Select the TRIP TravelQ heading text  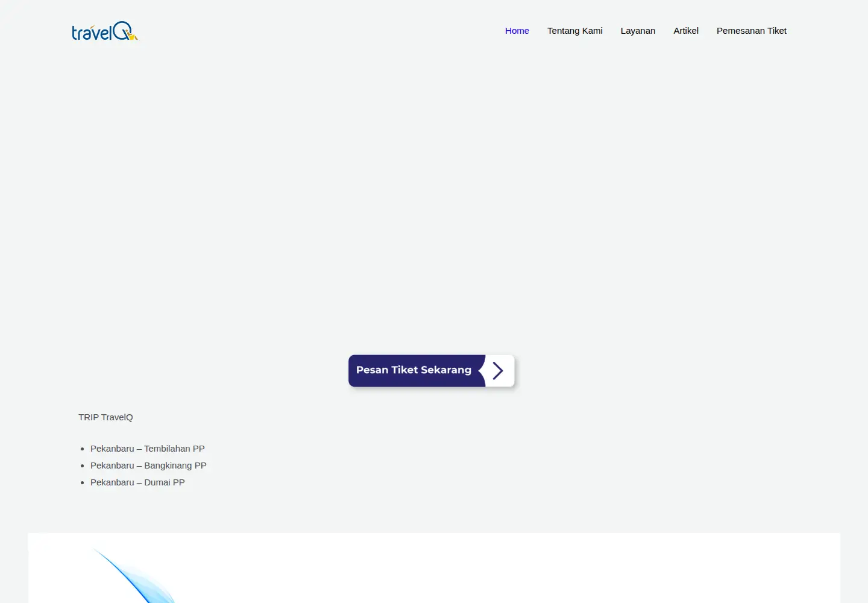[105, 417]
